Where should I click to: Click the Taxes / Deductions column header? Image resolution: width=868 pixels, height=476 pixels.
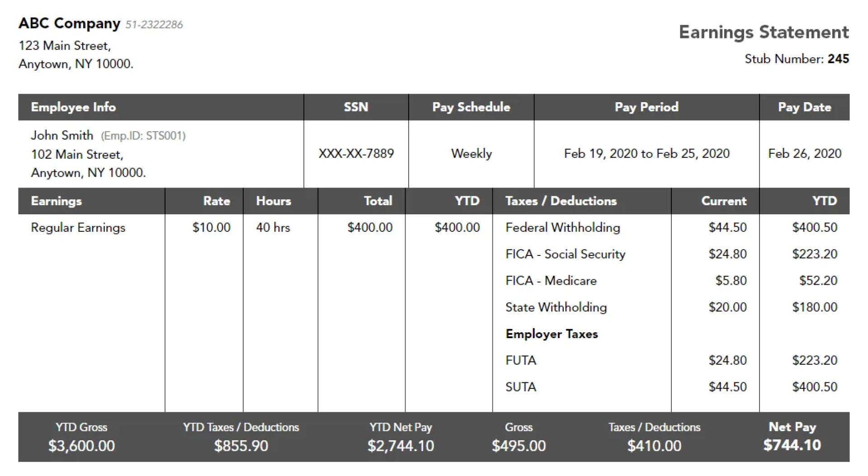point(561,201)
